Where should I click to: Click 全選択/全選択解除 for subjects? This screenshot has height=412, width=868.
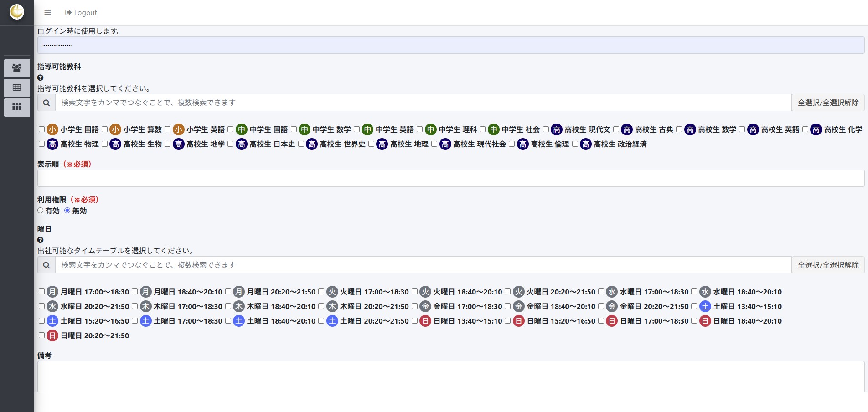point(828,103)
